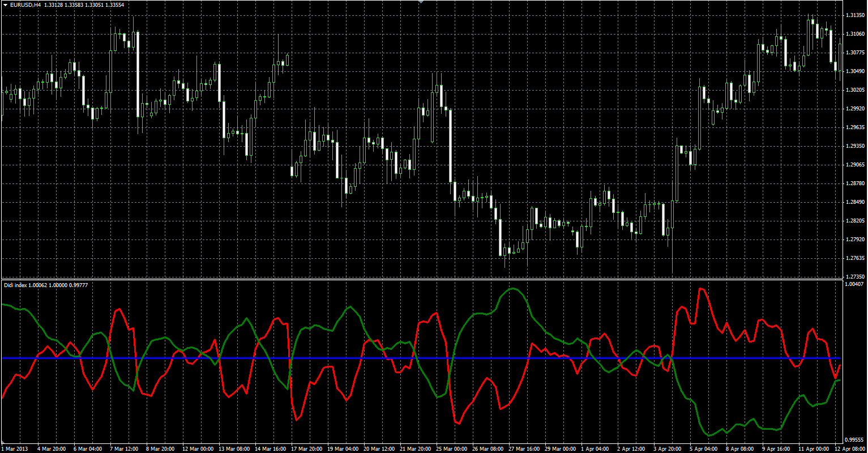Click the chart shift marker on the top edge
Screen dimensions: 868x453
[421, 2]
